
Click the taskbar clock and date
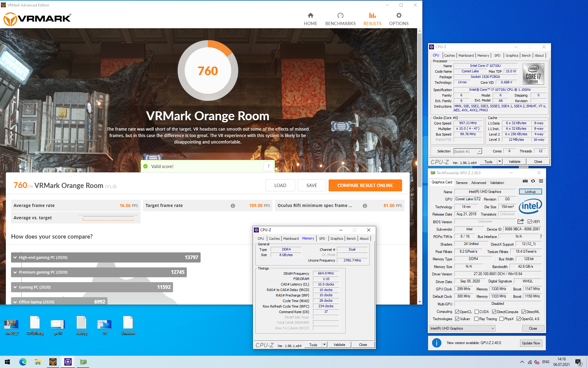click(x=561, y=362)
